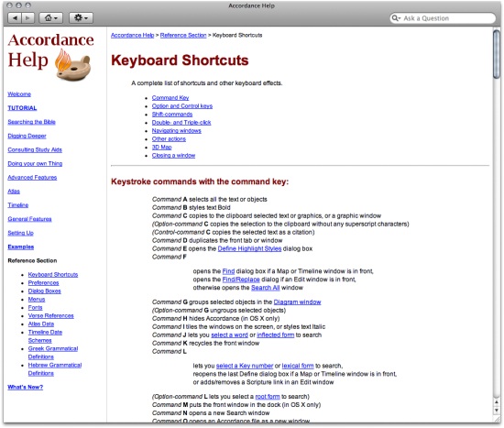Open the Preferences reference link

click(x=43, y=282)
